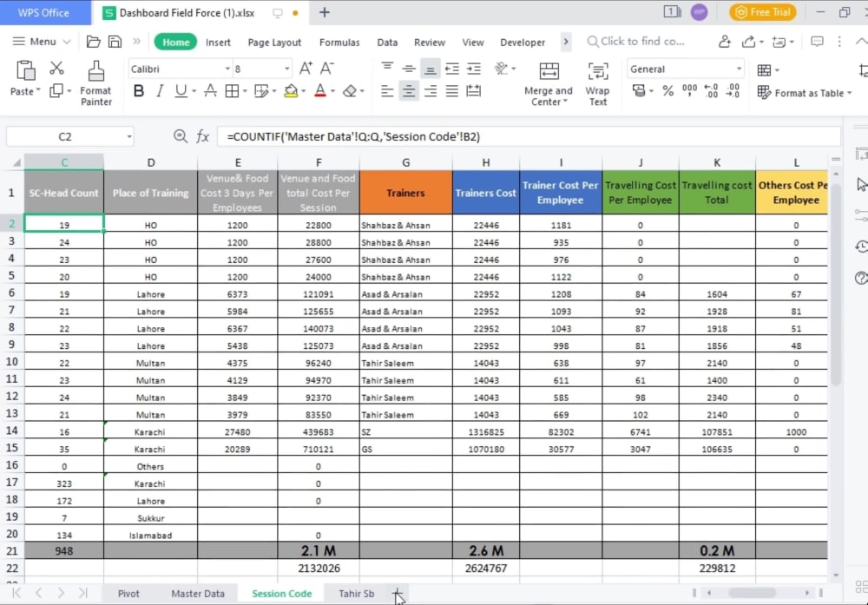Decrease decimal places

733,91
